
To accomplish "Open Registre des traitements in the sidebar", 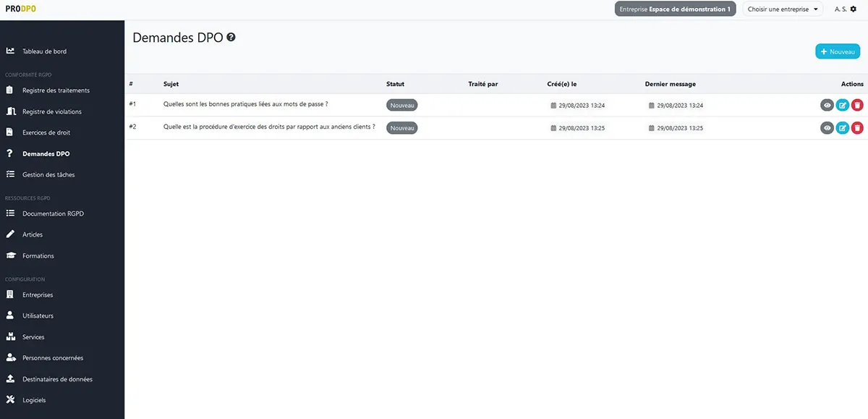I will click(x=56, y=90).
